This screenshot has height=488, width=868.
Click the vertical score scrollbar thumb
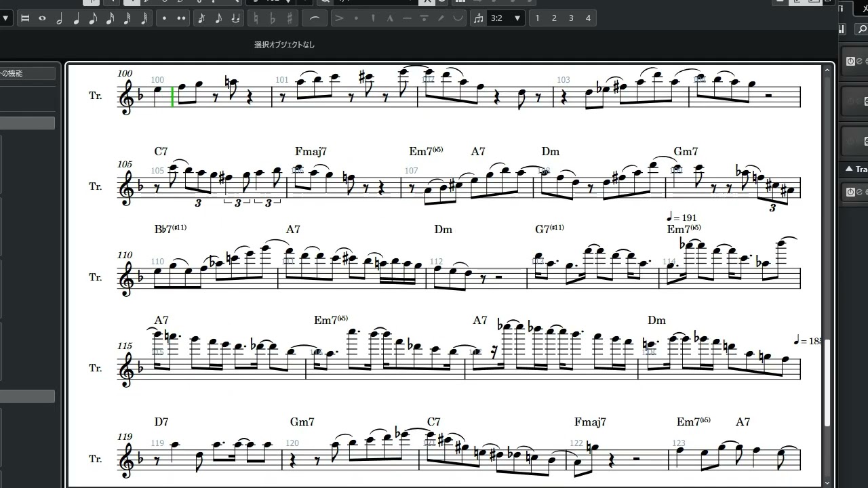[827, 382]
